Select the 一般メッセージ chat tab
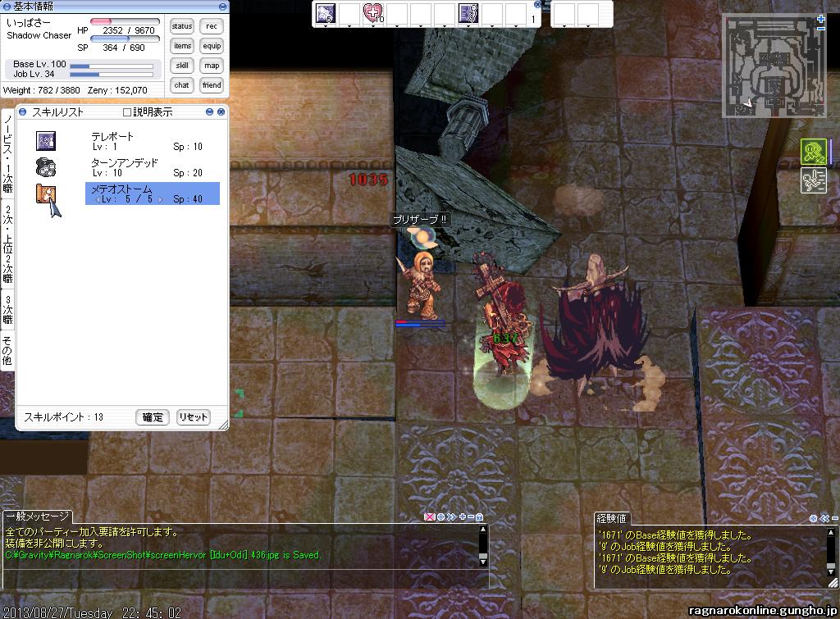The width and height of the screenshot is (840, 619). coord(38,517)
